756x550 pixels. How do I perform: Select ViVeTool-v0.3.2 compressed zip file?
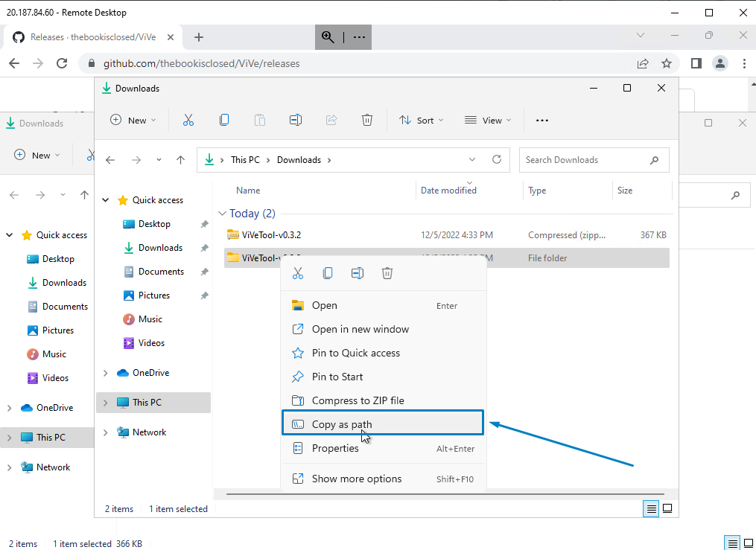pos(446,235)
